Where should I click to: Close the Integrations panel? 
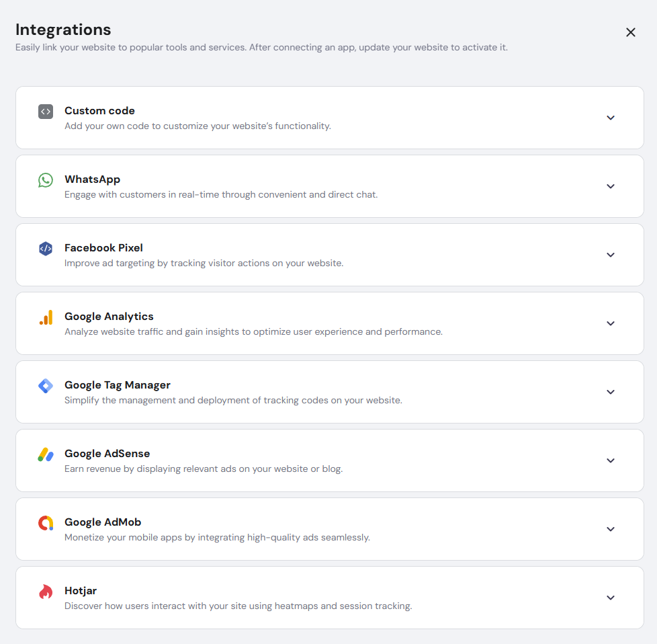[631, 32]
